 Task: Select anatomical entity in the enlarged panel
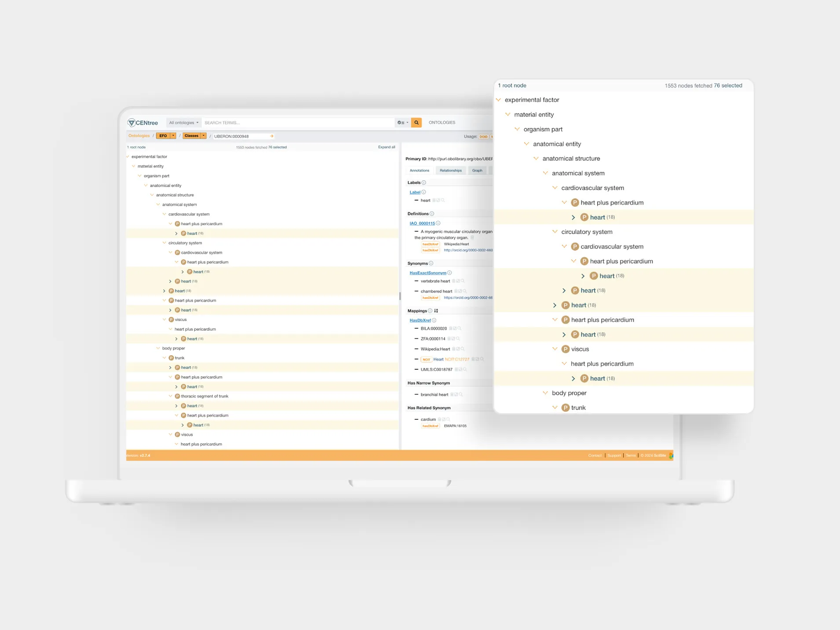tap(557, 144)
